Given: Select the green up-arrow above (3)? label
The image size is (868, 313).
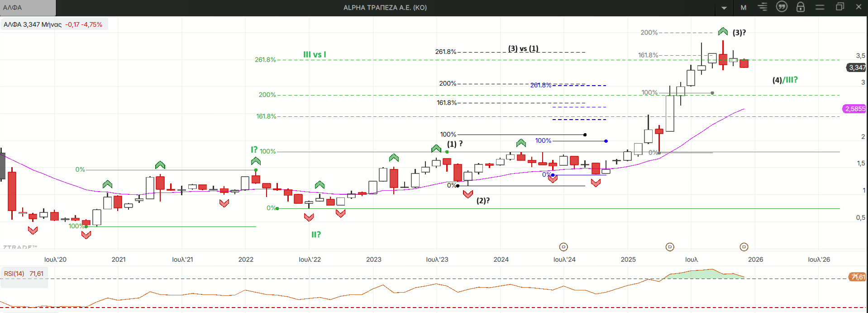Looking at the screenshot, I should click(723, 31).
